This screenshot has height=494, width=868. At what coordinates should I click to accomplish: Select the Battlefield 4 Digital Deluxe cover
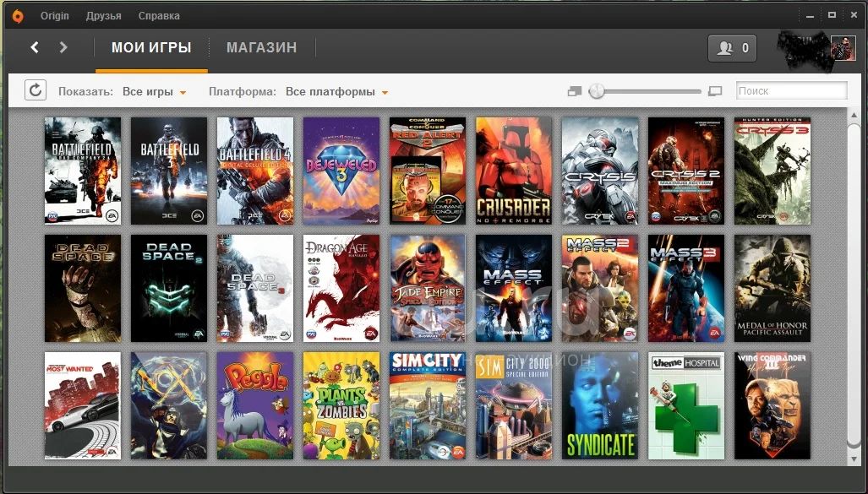pos(255,171)
